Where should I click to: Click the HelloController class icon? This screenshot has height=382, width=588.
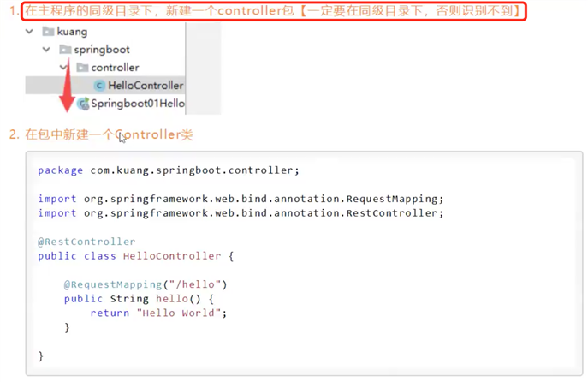click(x=99, y=86)
